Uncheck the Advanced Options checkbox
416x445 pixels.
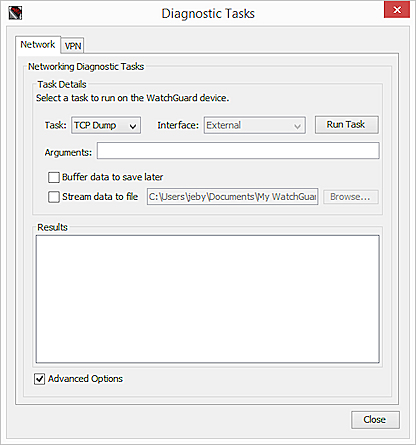pyautogui.click(x=39, y=379)
